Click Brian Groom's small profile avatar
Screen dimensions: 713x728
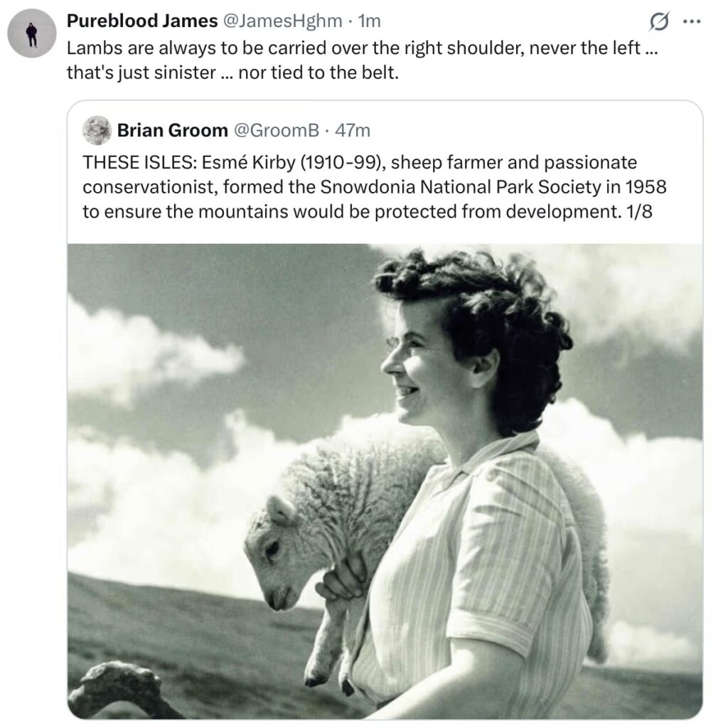tap(96, 130)
